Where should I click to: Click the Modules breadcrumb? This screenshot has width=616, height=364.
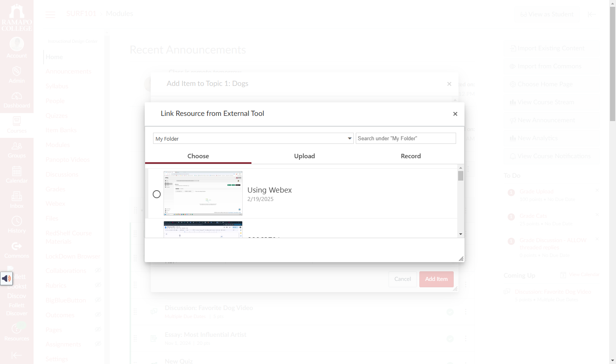120,14
